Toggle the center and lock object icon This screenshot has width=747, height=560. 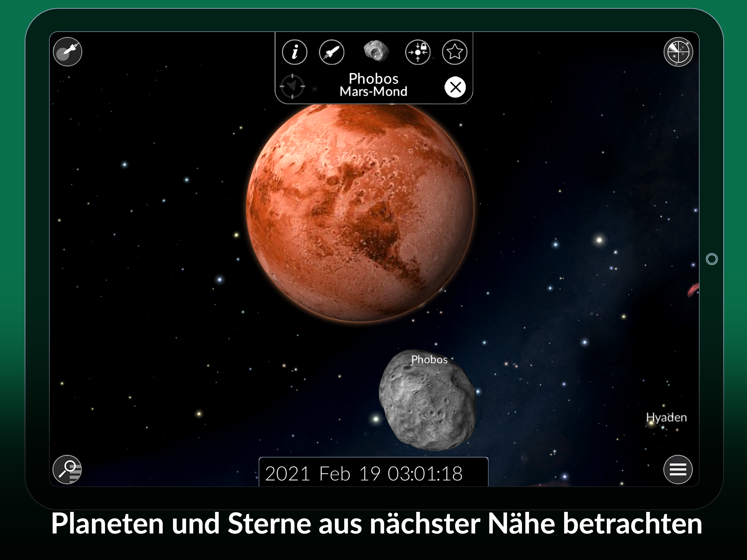coord(418,52)
